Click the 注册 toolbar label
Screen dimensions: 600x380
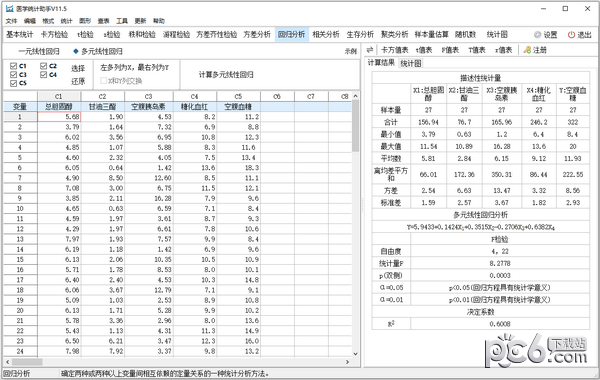click(540, 50)
